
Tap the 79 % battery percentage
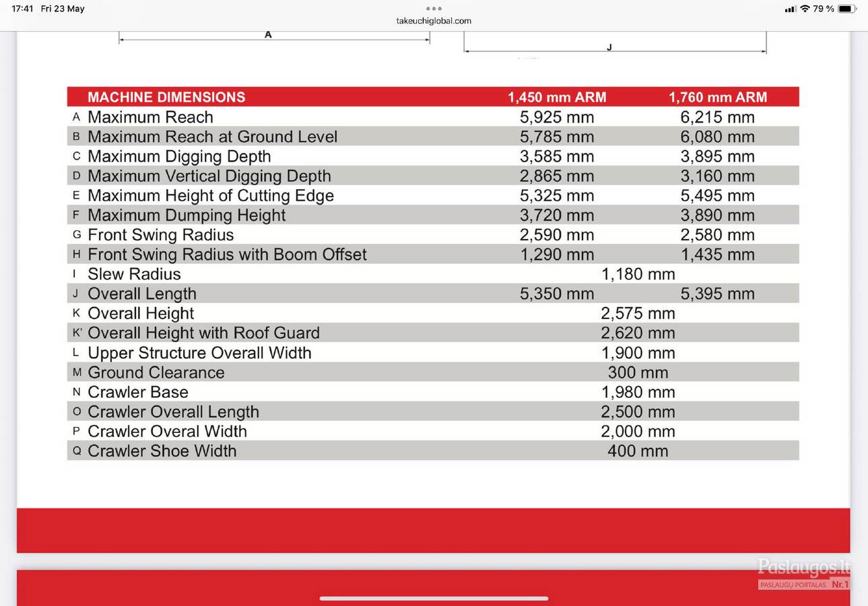pyautogui.click(x=824, y=9)
